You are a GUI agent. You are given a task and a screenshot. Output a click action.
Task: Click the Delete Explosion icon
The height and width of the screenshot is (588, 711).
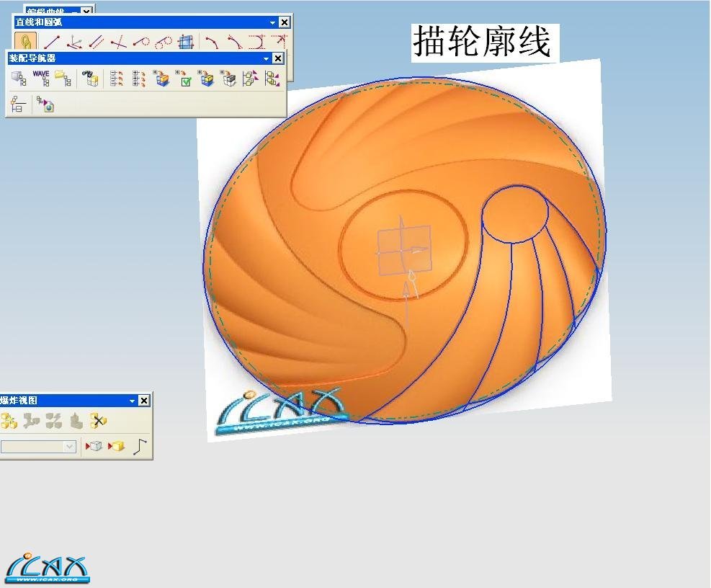98,421
